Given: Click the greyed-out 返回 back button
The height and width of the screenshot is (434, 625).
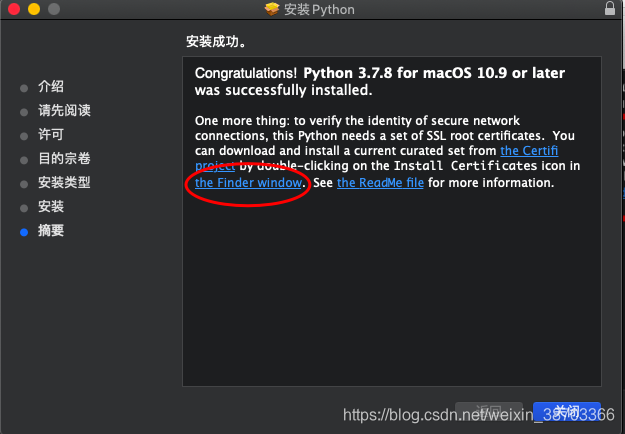Looking at the screenshot, I should pos(489,411).
